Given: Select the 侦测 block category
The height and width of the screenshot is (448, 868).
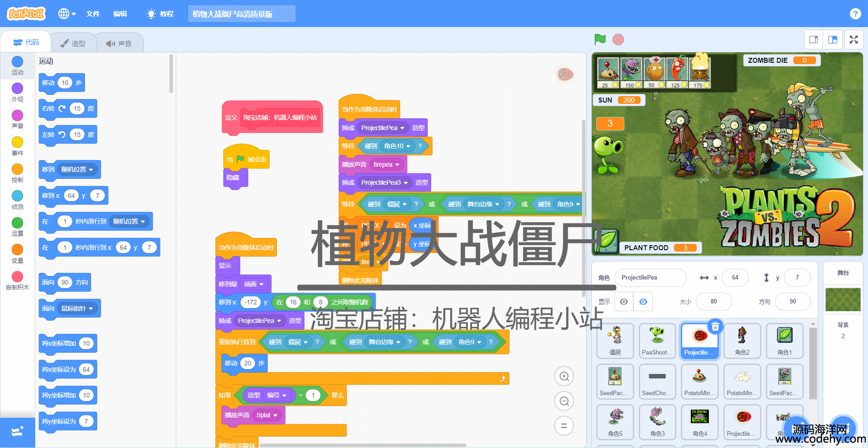Looking at the screenshot, I should pos(17,200).
